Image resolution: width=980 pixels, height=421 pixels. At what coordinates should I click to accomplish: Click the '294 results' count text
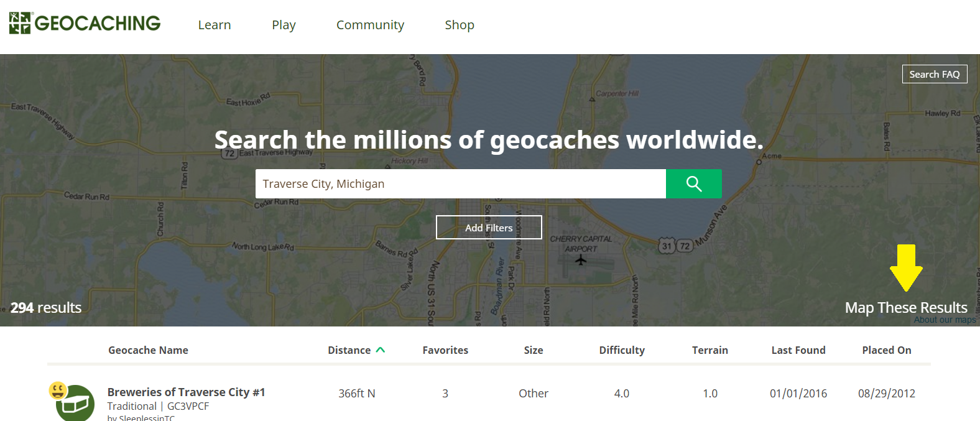coord(46,308)
